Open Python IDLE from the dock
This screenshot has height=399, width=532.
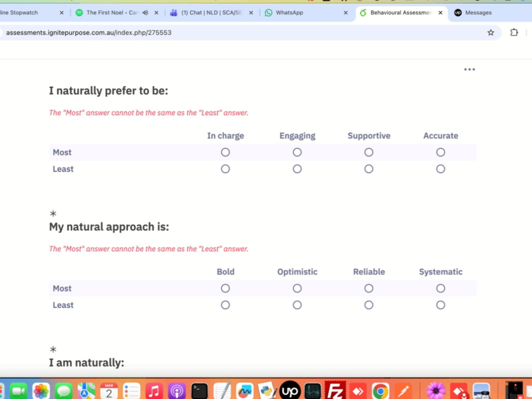268,391
